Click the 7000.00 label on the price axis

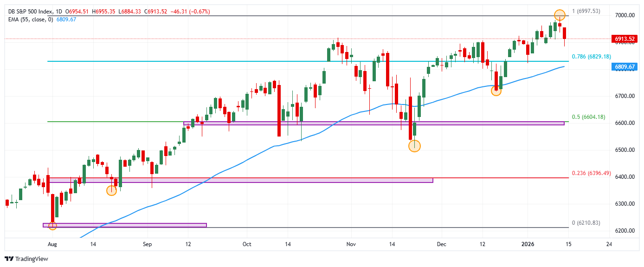point(624,15)
